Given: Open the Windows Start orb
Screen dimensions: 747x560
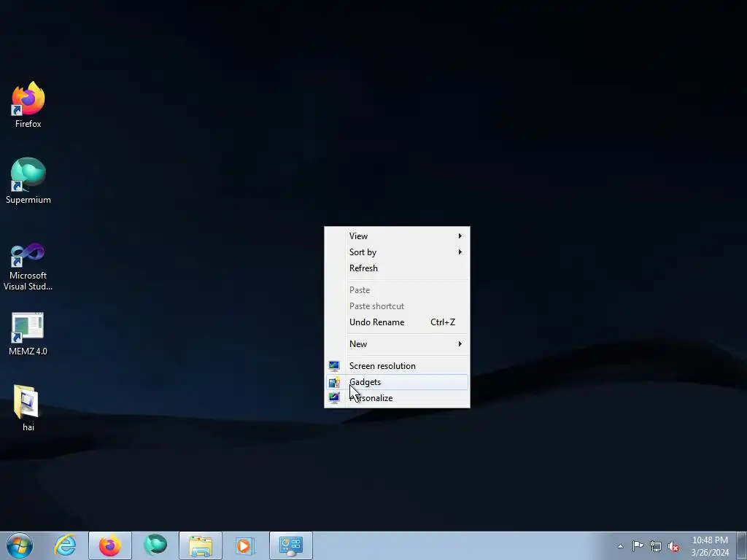Looking at the screenshot, I should pos(20,545).
